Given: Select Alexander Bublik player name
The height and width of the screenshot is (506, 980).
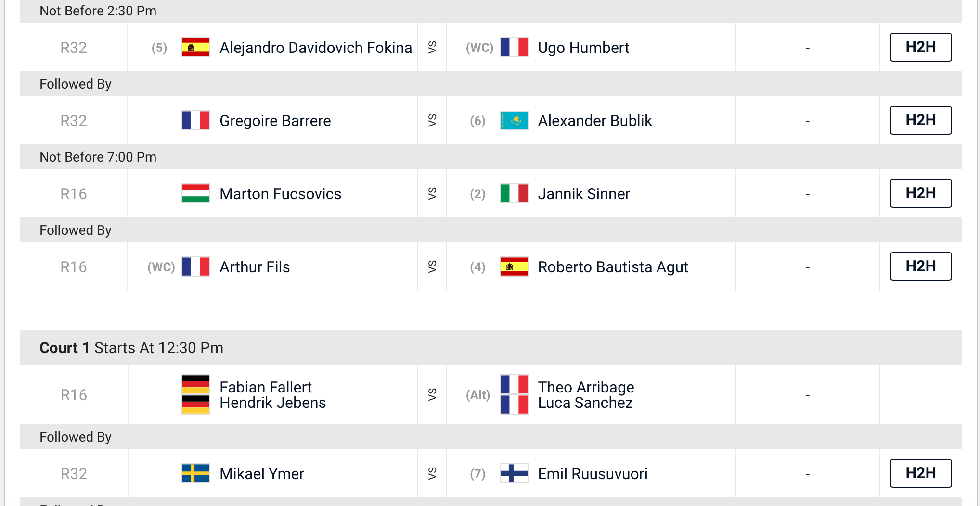Looking at the screenshot, I should click(x=594, y=121).
